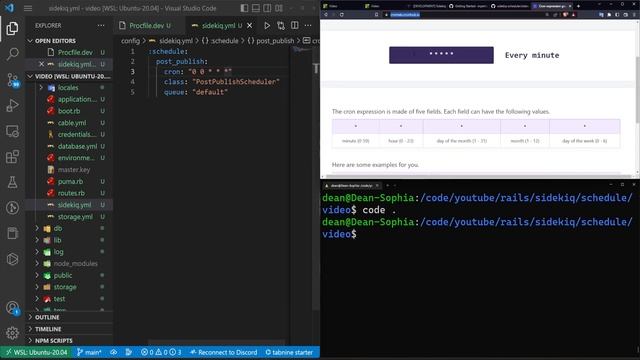Open the Remote Explorer view
This screenshot has height=360, width=640.
point(12,131)
